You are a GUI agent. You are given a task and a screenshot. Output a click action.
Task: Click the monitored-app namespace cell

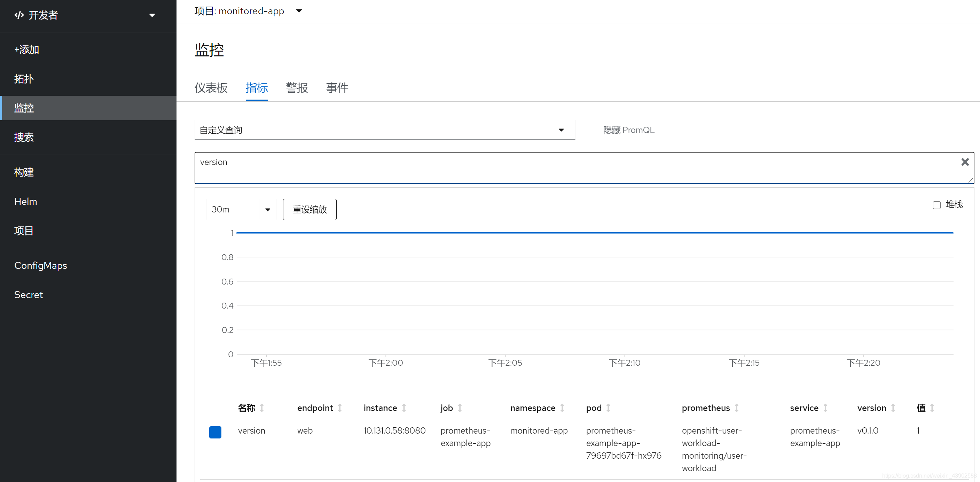tap(539, 430)
